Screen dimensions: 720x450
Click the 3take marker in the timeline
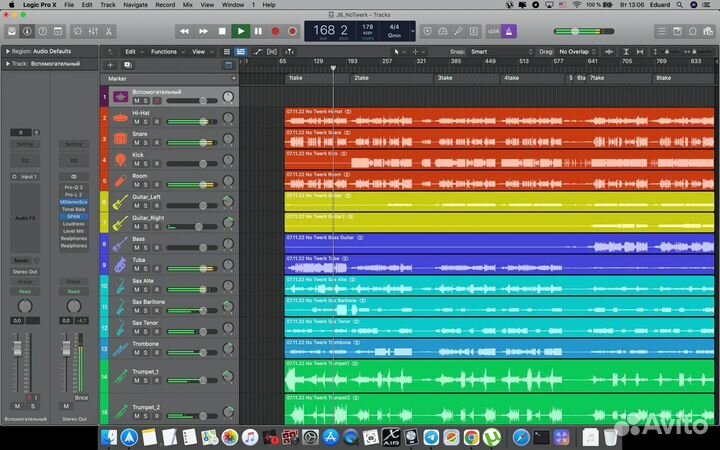click(x=445, y=77)
